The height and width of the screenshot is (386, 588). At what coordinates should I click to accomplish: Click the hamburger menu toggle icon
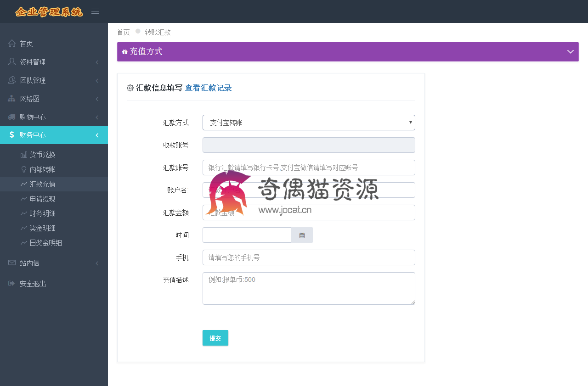pyautogui.click(x=95, y=11)
